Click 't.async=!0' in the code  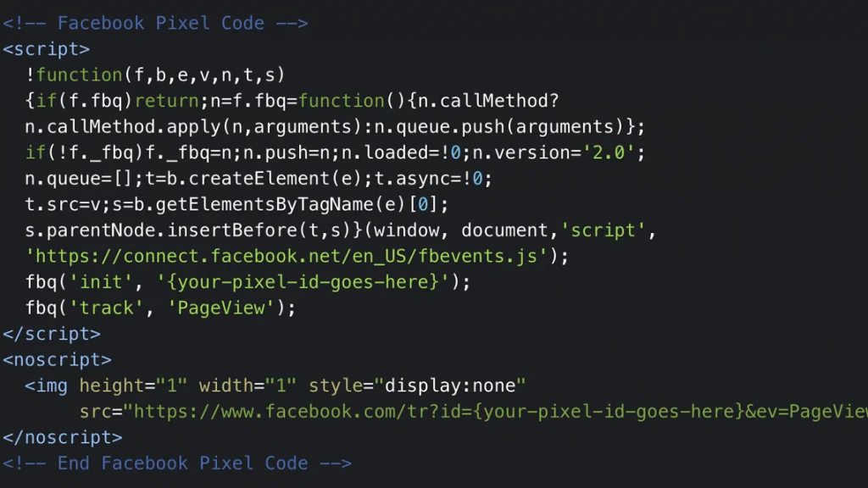pyautogui.click(x=428, y=179)
